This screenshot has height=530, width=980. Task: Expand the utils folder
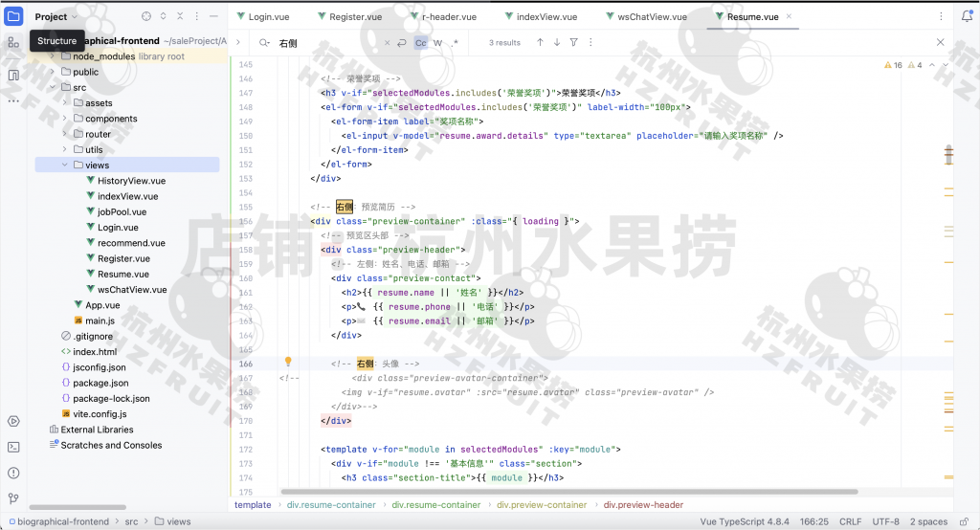64,149
